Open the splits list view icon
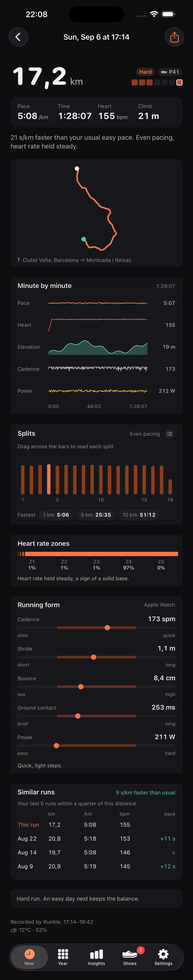 pyautogui.click(x=169, y=434)
